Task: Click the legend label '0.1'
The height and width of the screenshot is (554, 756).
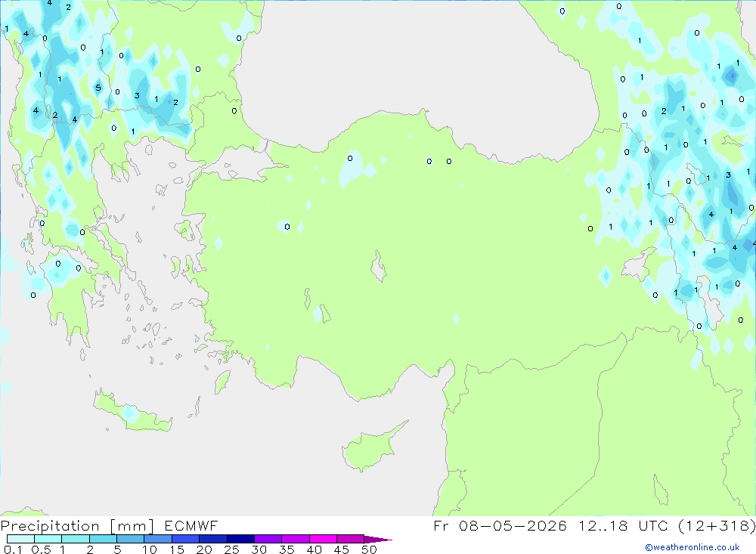Action: click(x=13, y=549)
